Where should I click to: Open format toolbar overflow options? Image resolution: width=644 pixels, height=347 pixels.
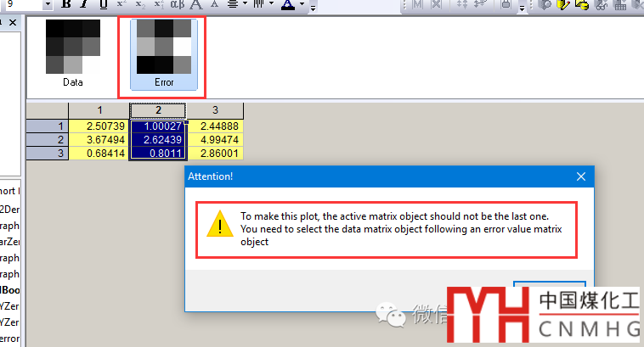pos(313,7)
